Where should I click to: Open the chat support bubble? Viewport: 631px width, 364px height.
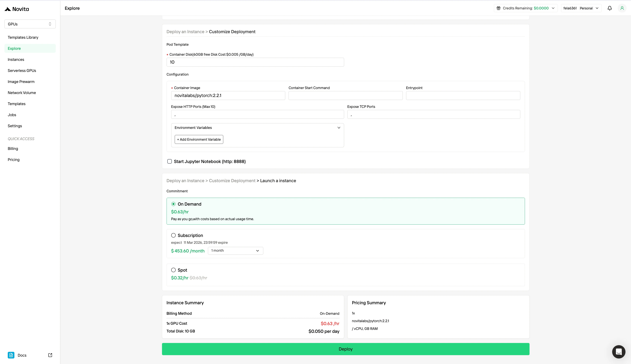click(x=618, y=352)
